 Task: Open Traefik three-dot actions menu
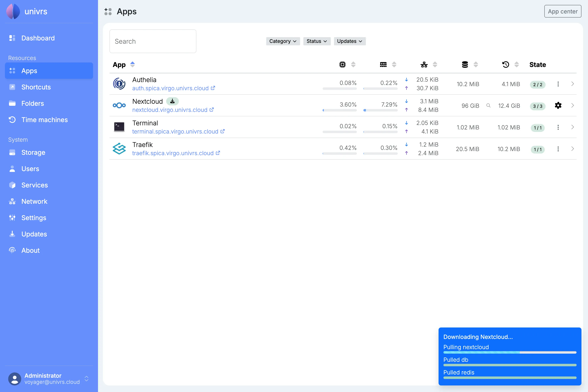tap(558, 149)
